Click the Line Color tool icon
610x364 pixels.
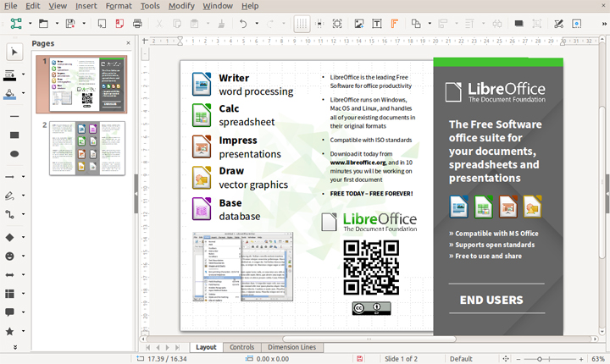(x=9, y=75)
